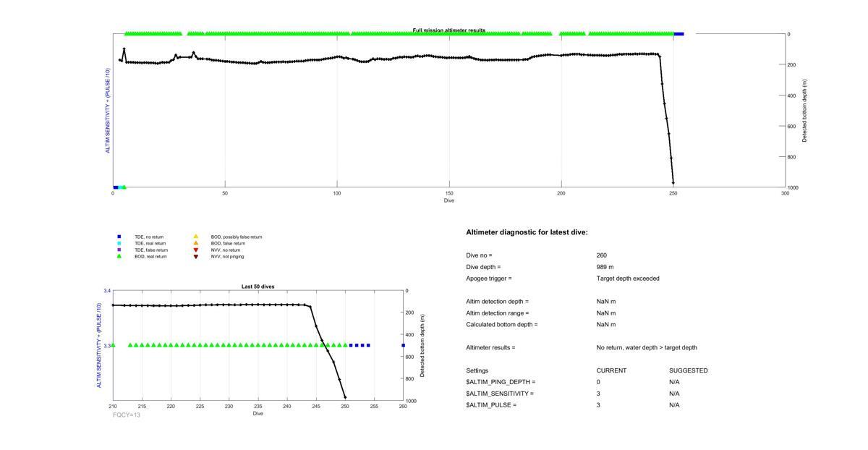Click the 'Detected bottom depth (m)' label of top plot
The height and width of the screenshot is (450, 868).
[804, 111]
